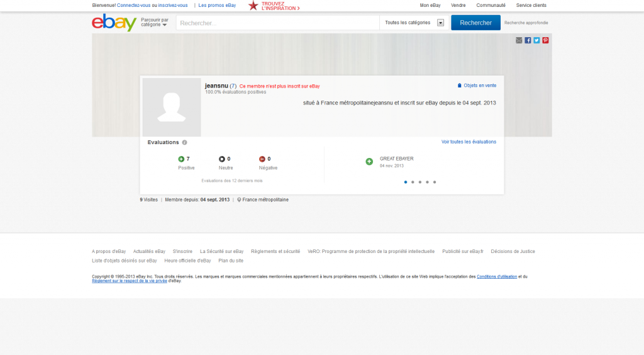Click GREAT EBAYER feedback comment

click(397, 159)
